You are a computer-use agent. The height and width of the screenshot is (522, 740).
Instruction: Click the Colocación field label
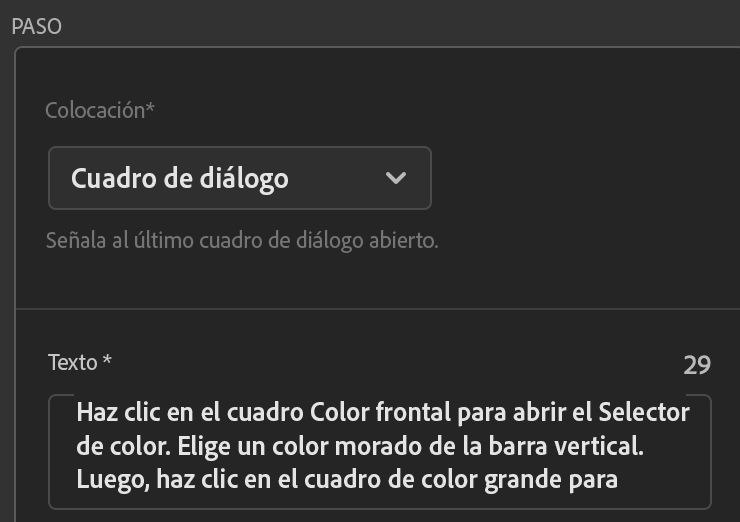[x=100, y=110]
